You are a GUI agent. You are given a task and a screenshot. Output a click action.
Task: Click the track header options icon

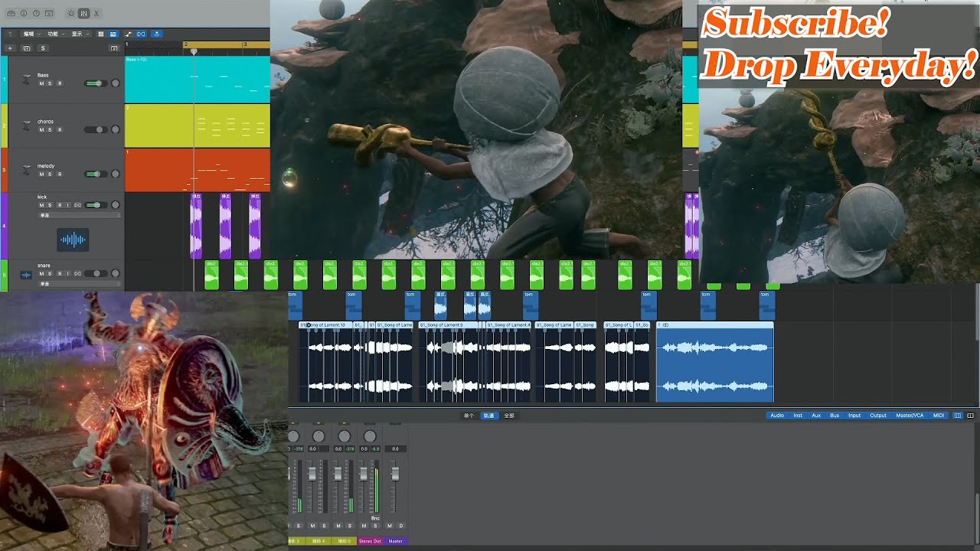pyautogui.click(x=114, y=48)
